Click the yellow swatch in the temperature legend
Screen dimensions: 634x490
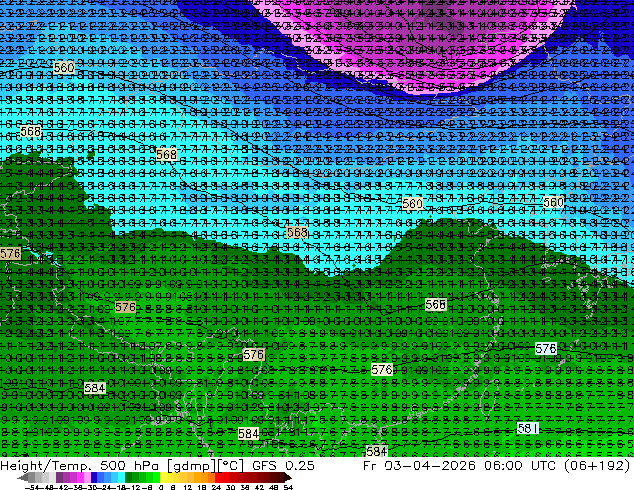(163, 478)
